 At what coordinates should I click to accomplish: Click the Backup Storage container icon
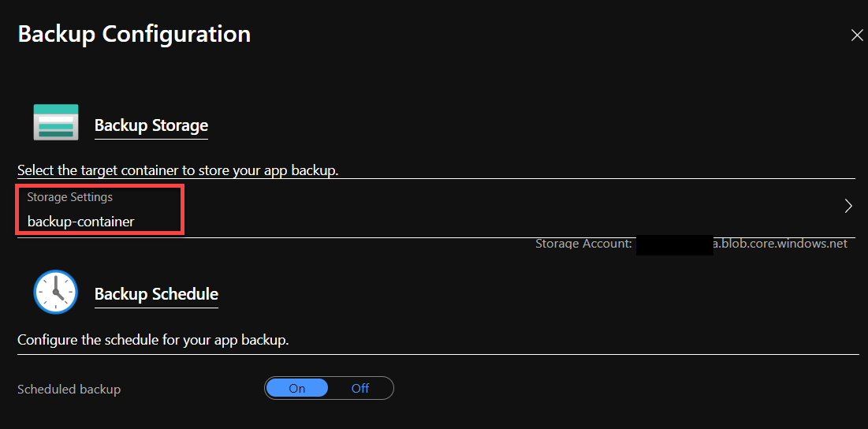[56, 122]
